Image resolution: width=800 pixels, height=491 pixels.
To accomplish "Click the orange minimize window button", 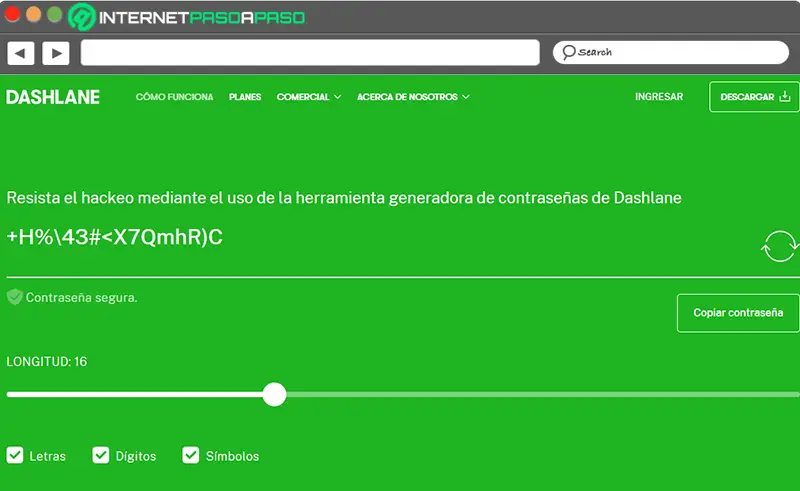I will point(34,15).
